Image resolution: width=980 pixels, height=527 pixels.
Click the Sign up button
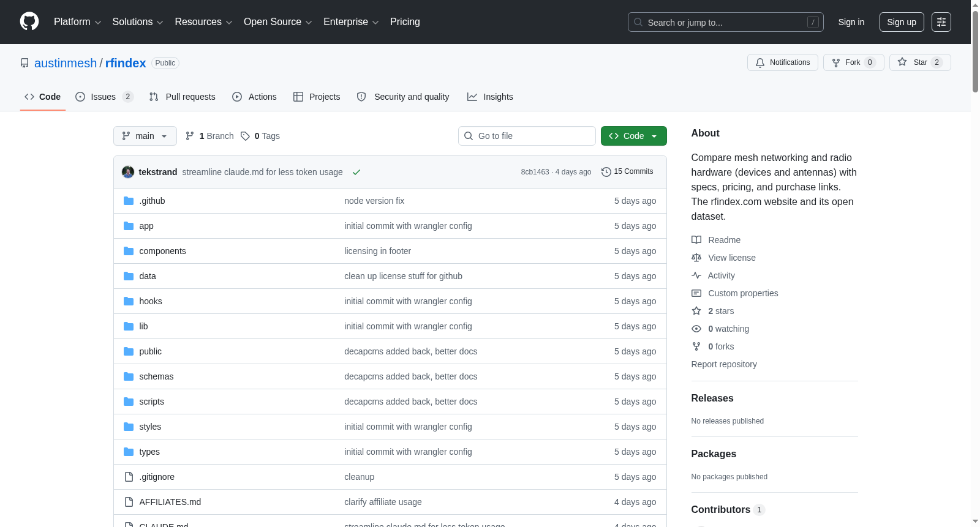coord(902,22)
